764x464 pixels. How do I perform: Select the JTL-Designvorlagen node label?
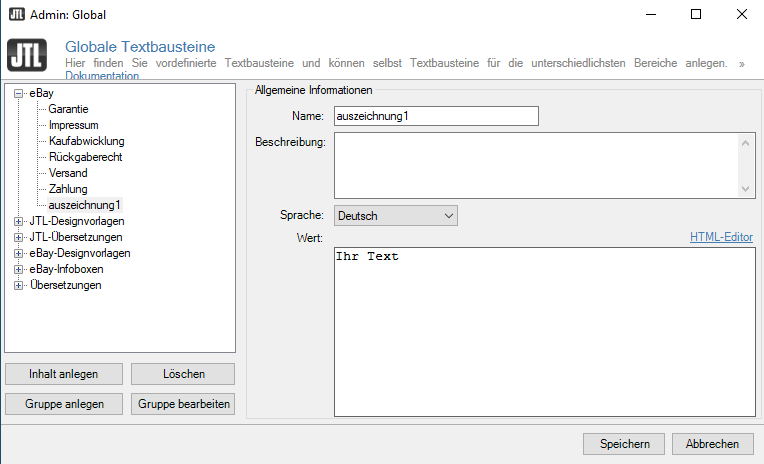pos(77,221)
